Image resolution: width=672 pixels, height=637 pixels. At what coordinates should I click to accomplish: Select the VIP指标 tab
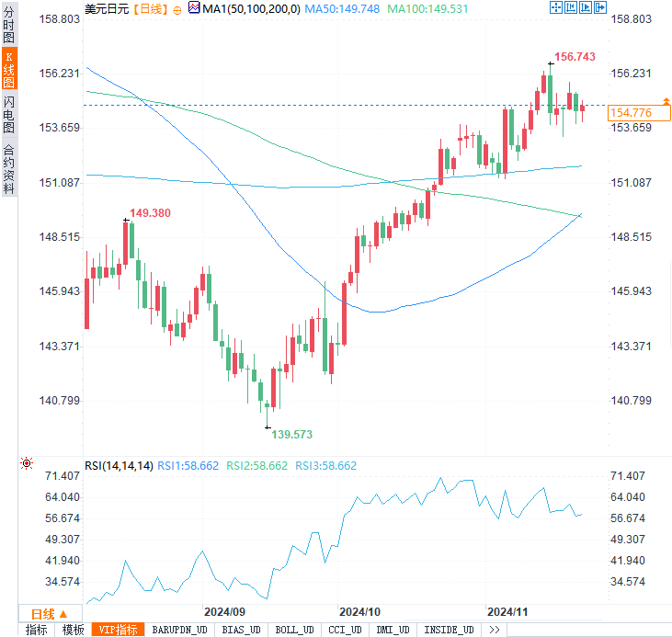[x=118, y=630]
